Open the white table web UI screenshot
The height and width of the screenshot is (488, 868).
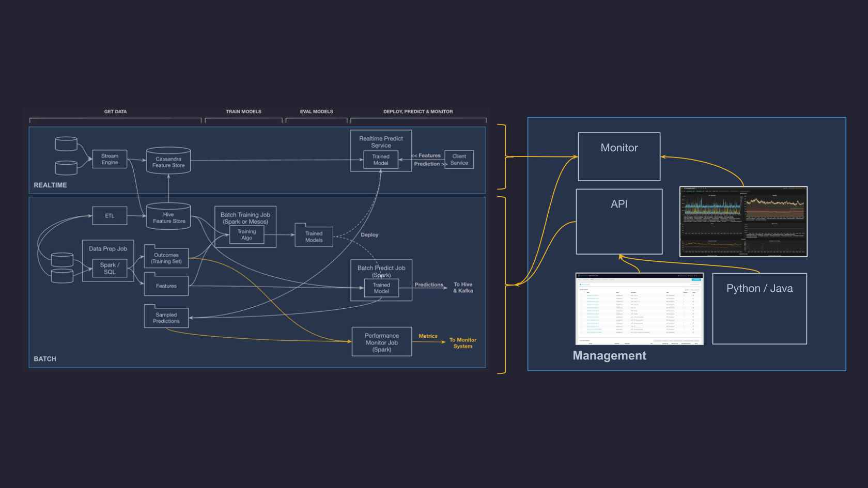639,308
